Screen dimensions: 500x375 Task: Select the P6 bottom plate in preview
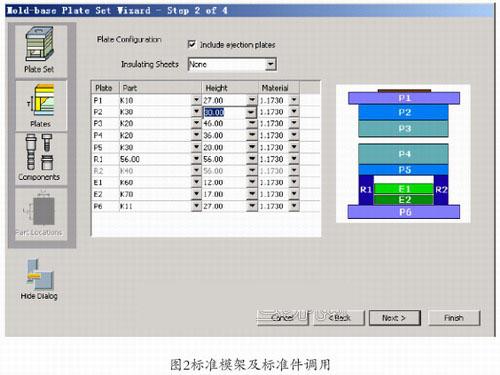point(404,212)
